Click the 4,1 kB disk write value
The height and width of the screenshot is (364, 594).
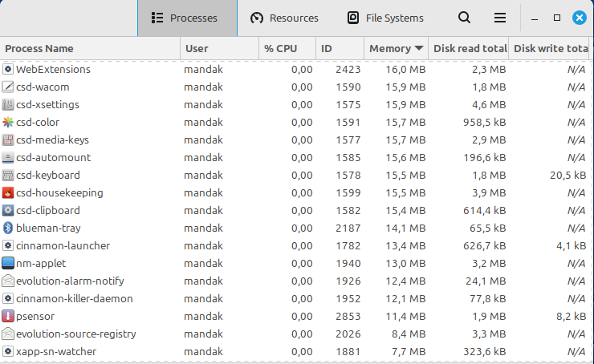(x=572, y=245)
